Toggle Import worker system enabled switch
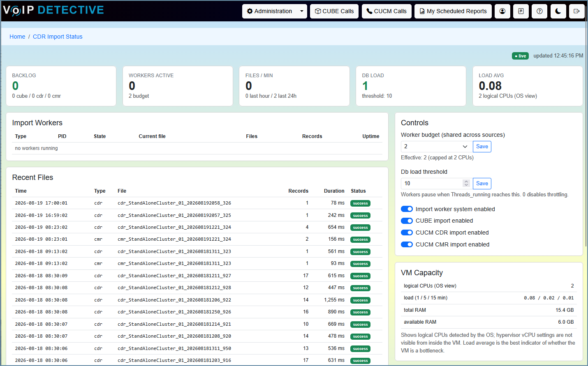 tap(407, 209)
